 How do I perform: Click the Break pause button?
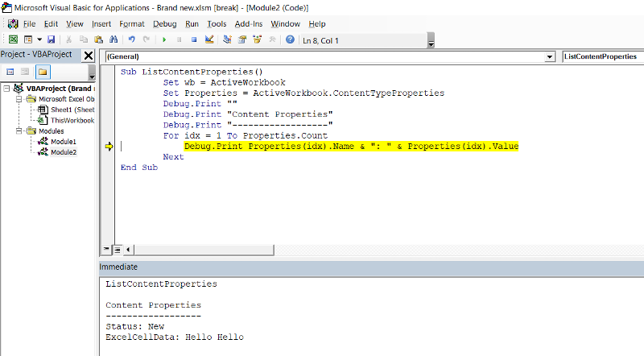[x=179, y=39]
